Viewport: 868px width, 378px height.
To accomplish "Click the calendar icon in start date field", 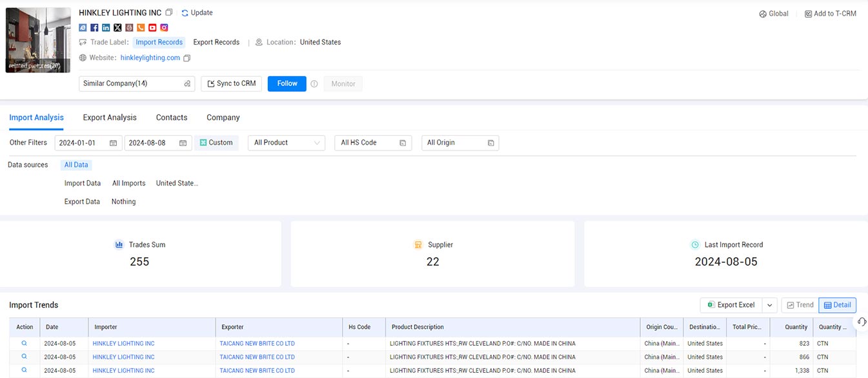I will pos(113,143).
